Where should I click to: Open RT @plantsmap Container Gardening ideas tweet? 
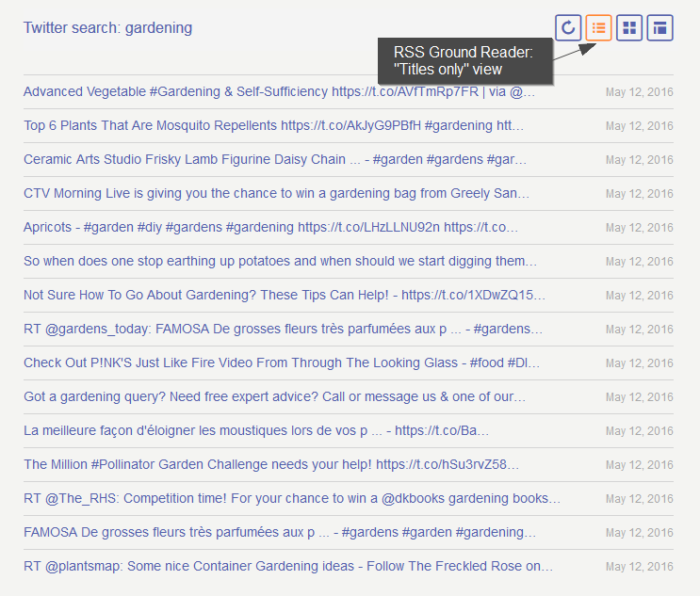288,566
